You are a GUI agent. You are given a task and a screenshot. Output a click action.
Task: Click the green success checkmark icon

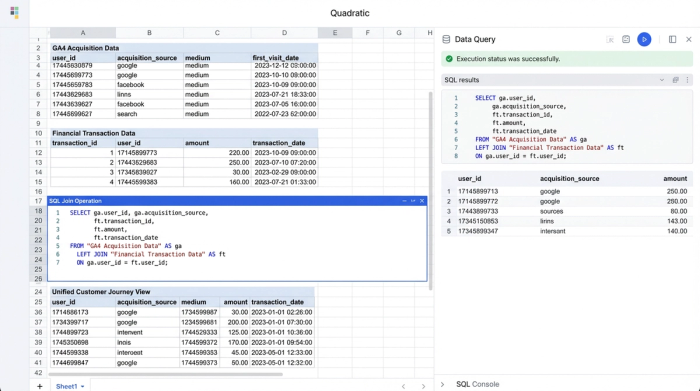pyautogui.click(x=449, y=58)
